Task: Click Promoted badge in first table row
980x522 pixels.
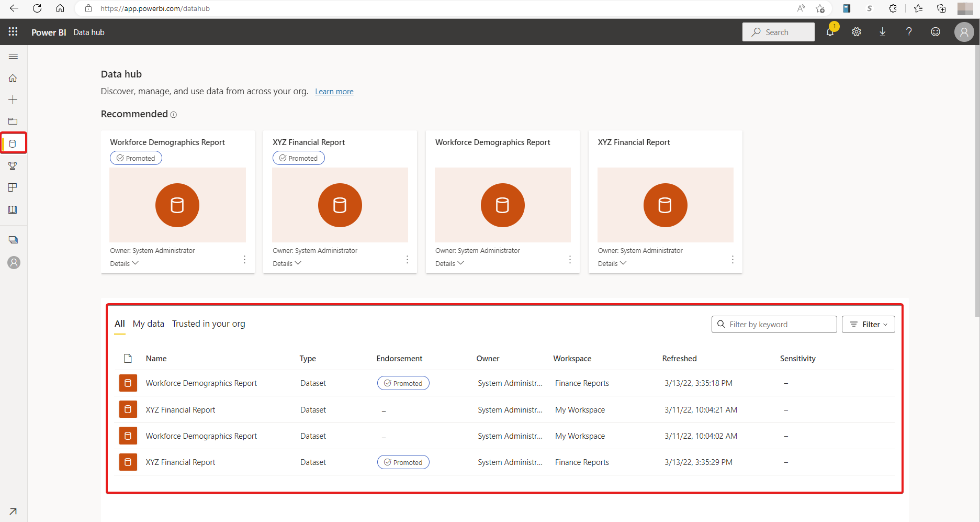Action: pos(403,383)
